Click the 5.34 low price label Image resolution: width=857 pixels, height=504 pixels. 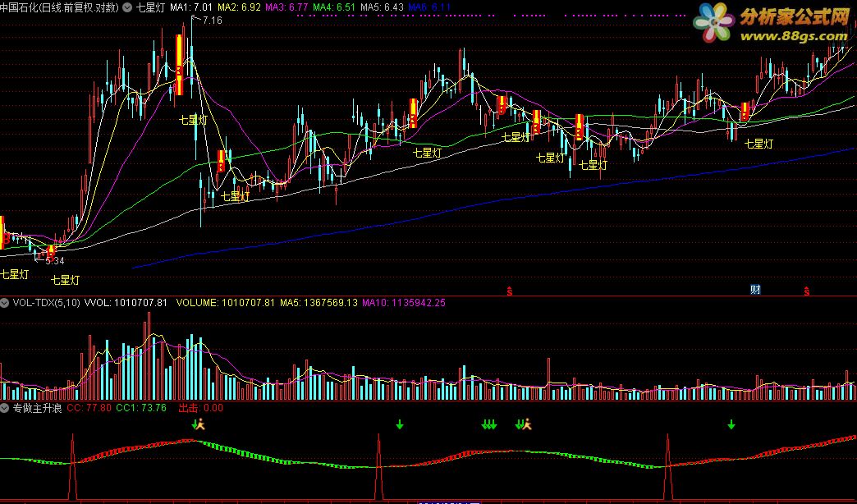coord(55,261)
